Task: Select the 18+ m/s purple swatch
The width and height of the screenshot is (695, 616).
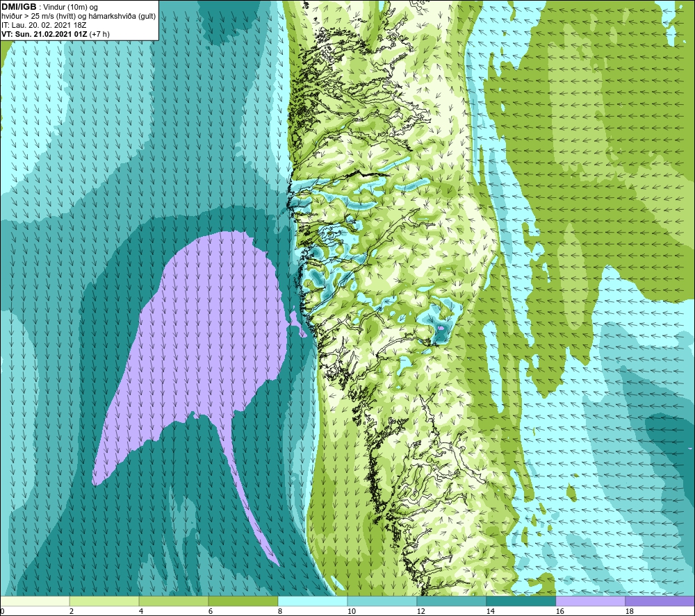Action: [660, 601]
